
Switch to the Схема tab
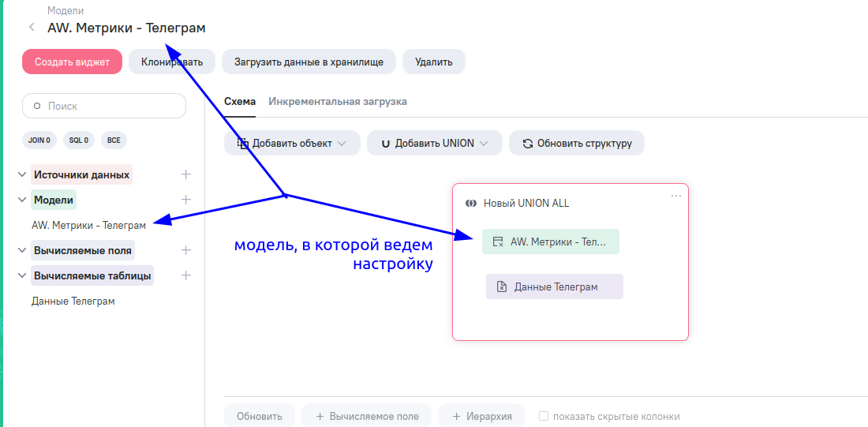(240, 101)
